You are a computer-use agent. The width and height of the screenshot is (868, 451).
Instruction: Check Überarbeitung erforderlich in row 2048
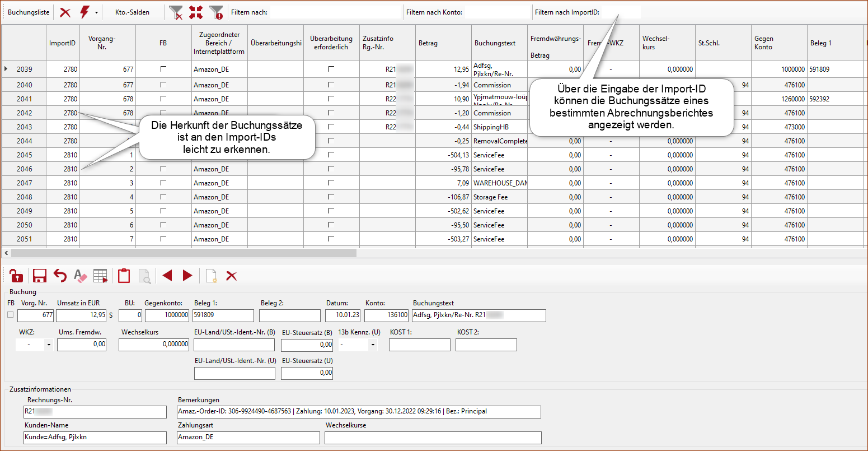pyautogui.click(x=331, y=197)
